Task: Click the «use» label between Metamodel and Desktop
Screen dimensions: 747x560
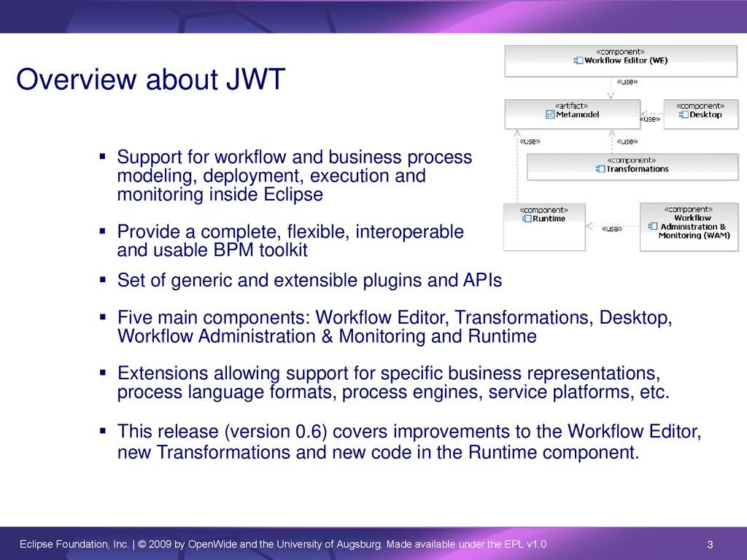Action: pyautogui.click(x=650, y=119)
